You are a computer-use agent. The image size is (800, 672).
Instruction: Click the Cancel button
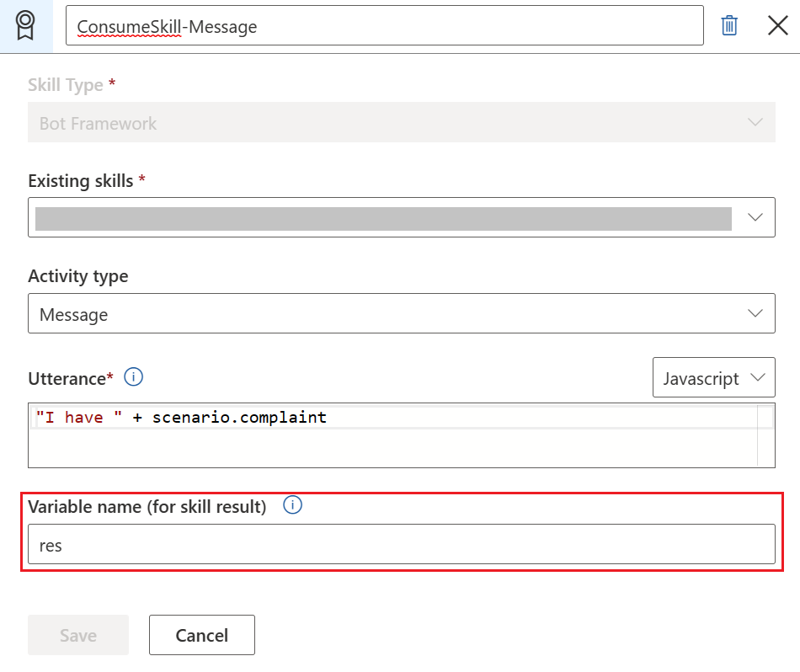pos(201,635)
